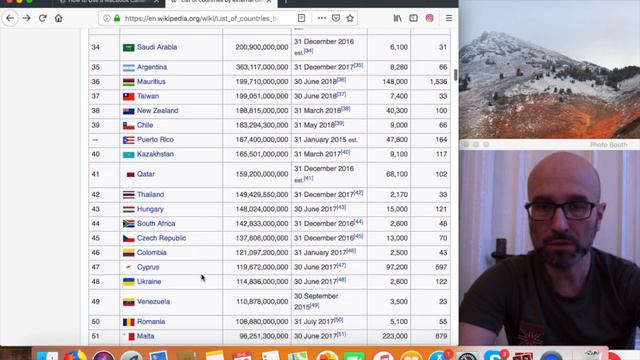Click the Saudi Arabia flag image
Screen dimensions: 640x360
click(x=129, y=47)
